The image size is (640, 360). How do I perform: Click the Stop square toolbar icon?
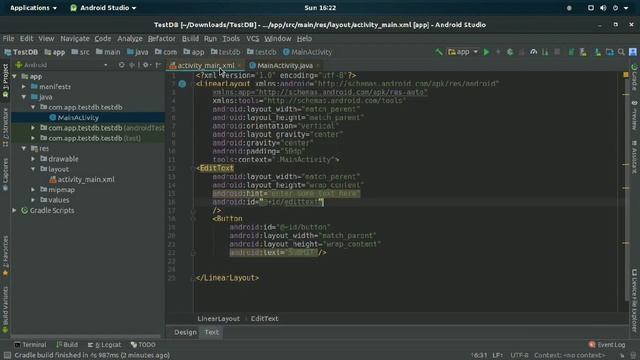click(557, 52)
